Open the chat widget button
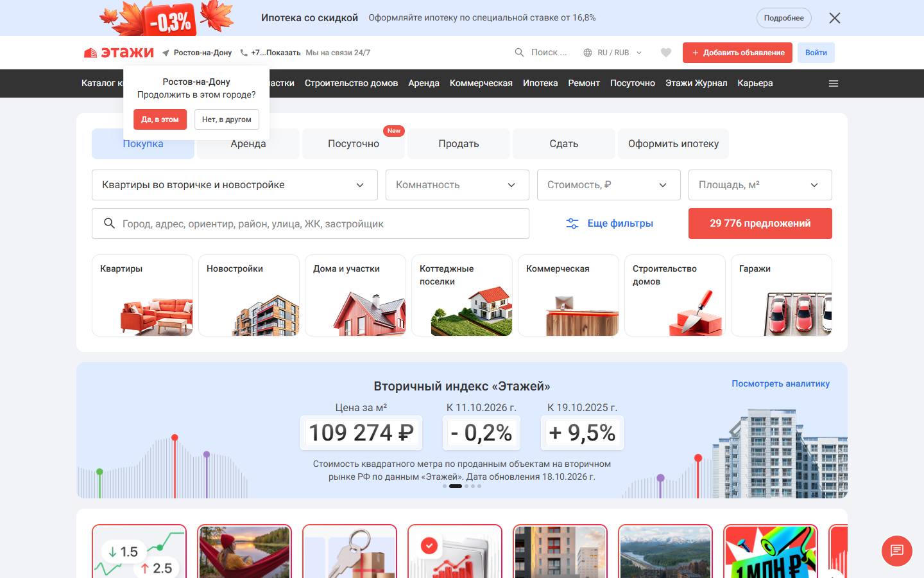924x578 pixels. coord(897,550)
